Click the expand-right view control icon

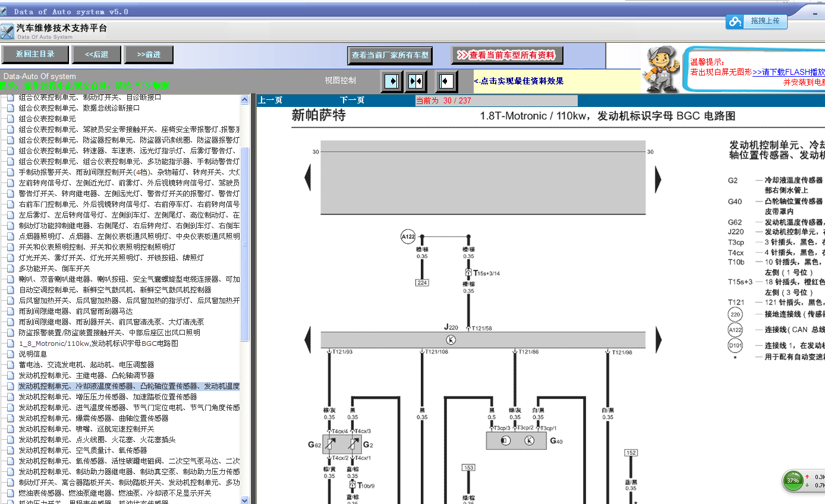click(392, 81)
